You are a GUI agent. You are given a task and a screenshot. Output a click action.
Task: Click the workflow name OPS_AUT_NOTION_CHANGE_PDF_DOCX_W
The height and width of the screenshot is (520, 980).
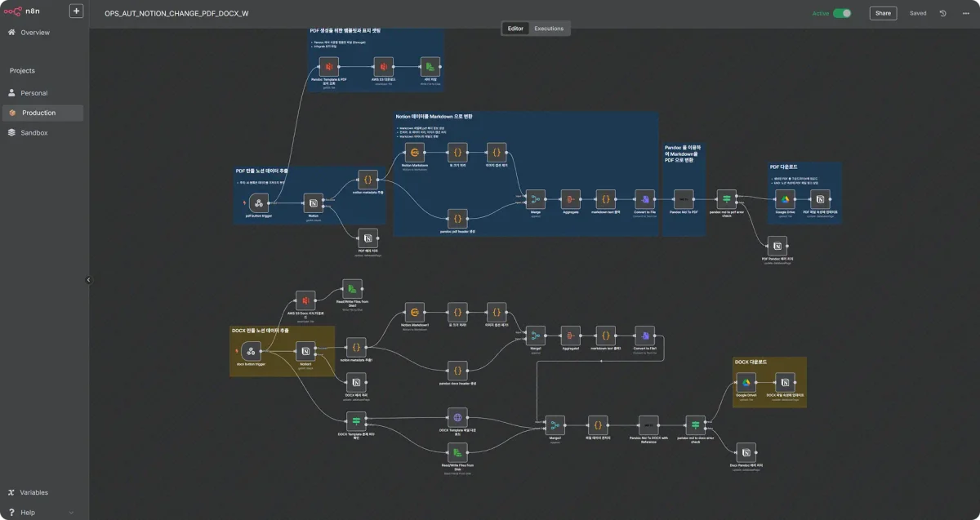176,14
